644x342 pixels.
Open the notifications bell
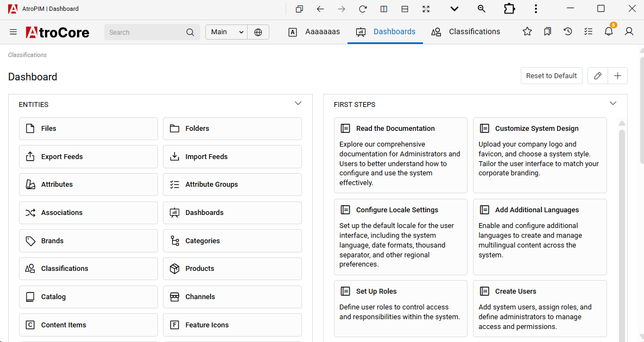coord(609,31)
